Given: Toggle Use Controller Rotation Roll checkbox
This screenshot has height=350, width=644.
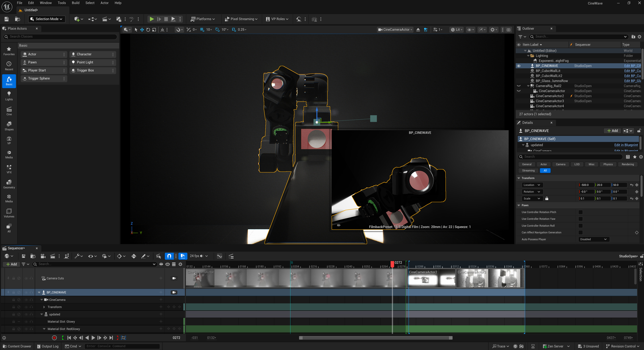Looking at the screenshot, I should 581,226.
